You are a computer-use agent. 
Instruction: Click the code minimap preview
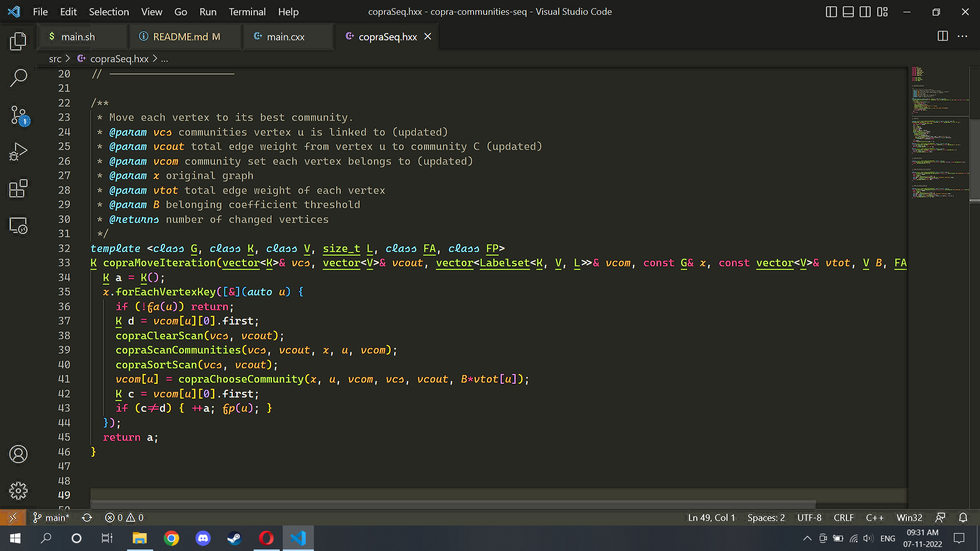[x=938, y=133]
